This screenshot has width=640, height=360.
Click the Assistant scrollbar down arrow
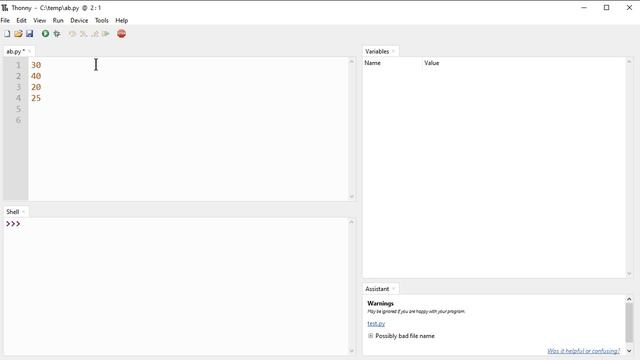(x=629, y=351)
